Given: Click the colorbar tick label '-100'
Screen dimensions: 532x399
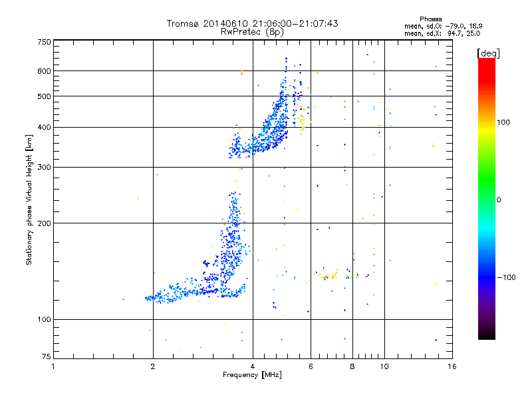Looking at the screenshot, I should 507,277.
